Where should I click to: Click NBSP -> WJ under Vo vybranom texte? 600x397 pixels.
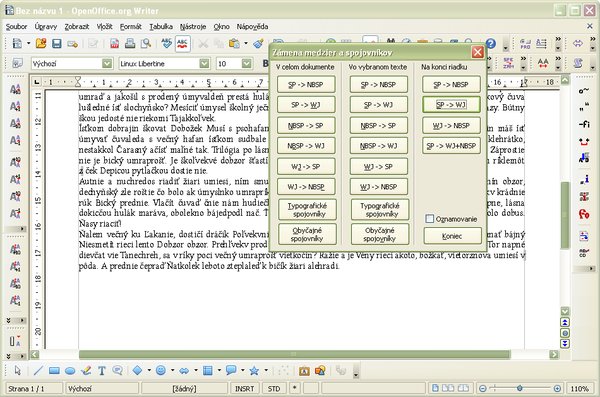tap(379, 146)
